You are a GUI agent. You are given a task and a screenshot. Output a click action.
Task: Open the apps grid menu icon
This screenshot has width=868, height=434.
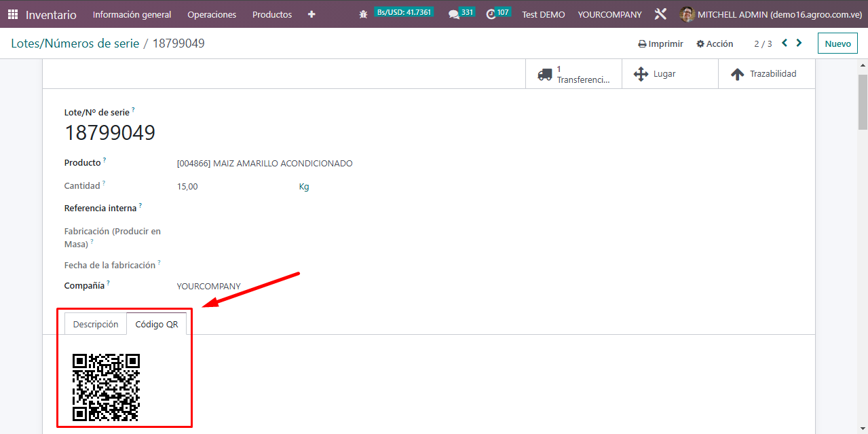[x=13, y=14]
